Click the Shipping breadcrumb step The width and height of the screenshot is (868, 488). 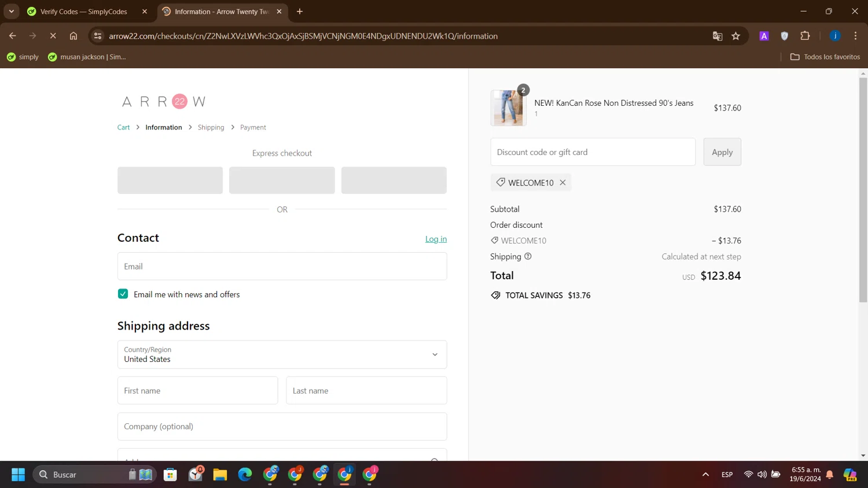click(211, 127)
